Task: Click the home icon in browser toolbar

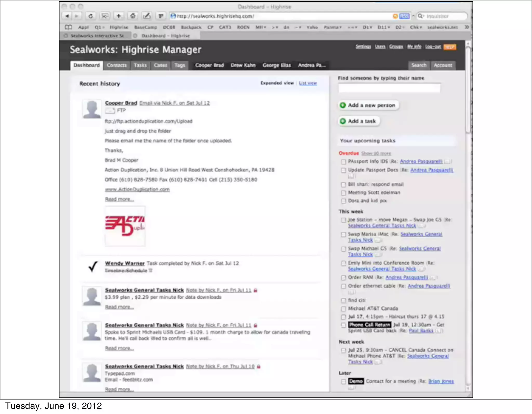Action: pos(133,16)
